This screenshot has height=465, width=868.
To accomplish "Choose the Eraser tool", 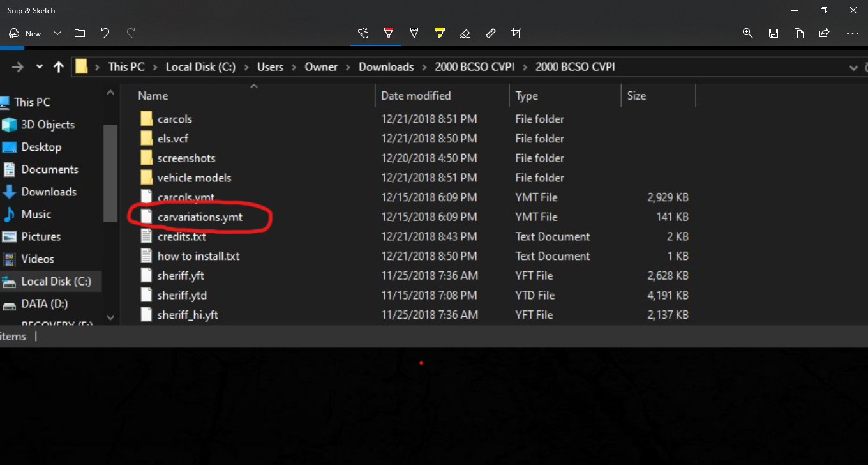I will tap(465, 33).
